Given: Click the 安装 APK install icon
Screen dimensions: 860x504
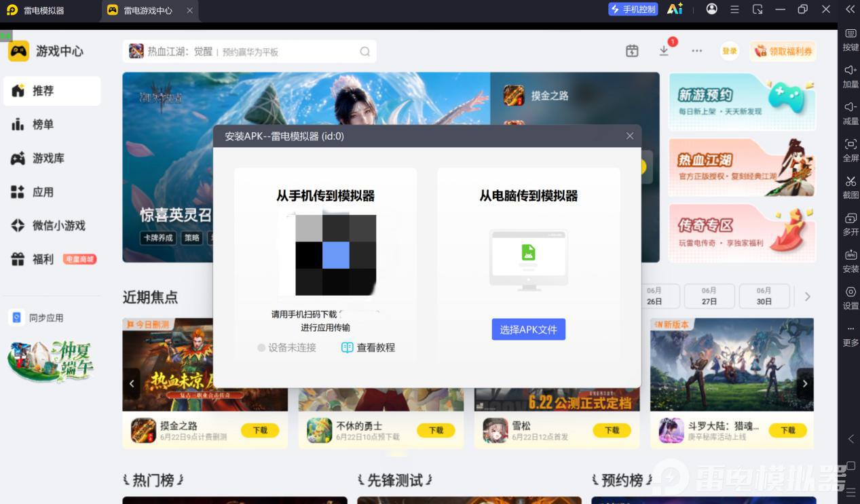Looking at the screenshot, I should click(x=850, y=255).
